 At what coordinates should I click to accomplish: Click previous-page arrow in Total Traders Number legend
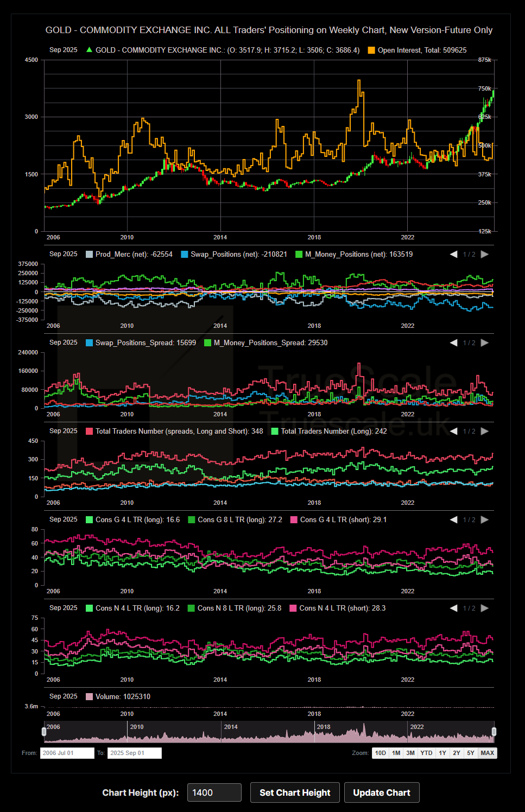(x=454, y=431)
